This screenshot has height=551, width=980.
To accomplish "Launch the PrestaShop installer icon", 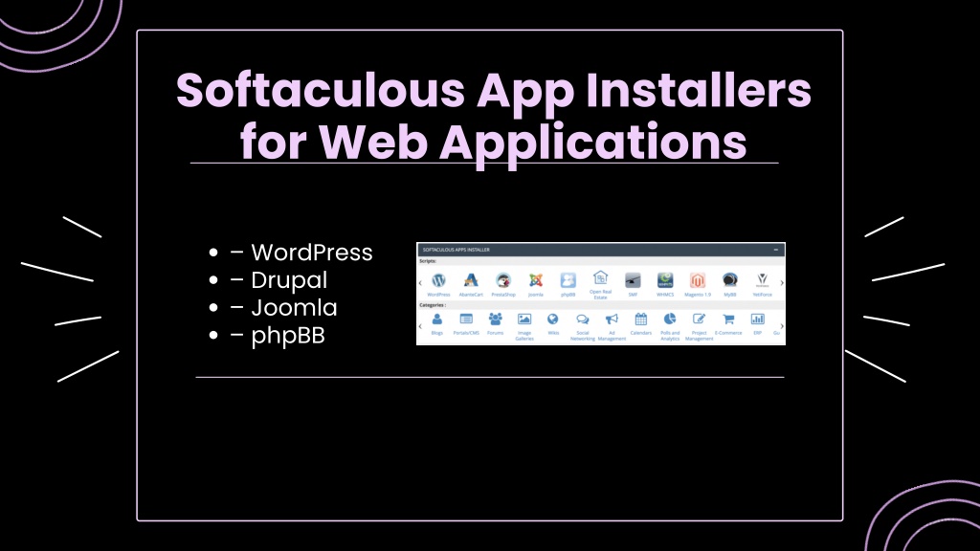I will coord(503,280).
